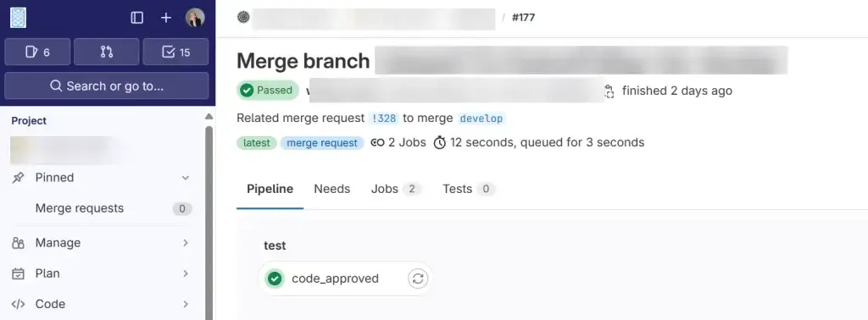The image size is (868, 320).
Task: Switch to the Needs tab
Action: coord(332,189)
